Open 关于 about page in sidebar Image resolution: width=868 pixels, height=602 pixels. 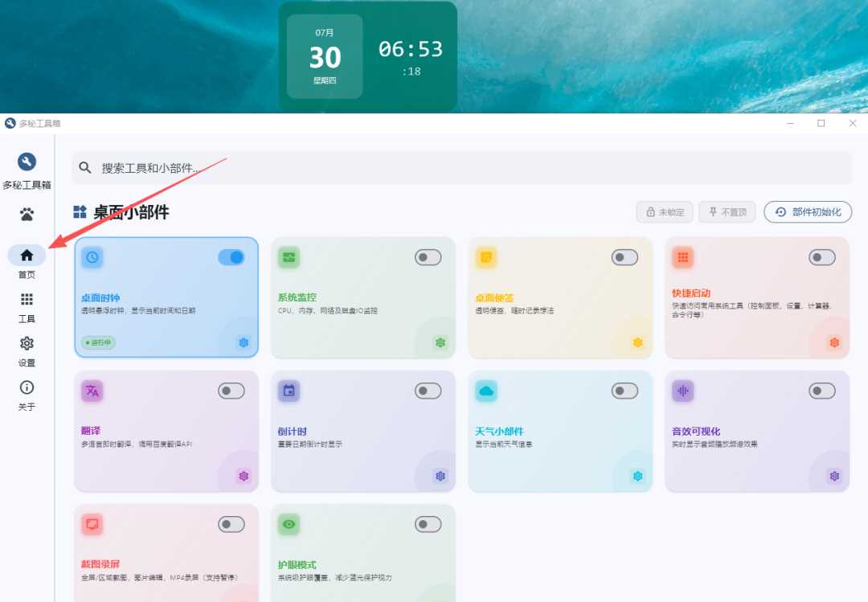pyautogui.click(x=27, y=395)
